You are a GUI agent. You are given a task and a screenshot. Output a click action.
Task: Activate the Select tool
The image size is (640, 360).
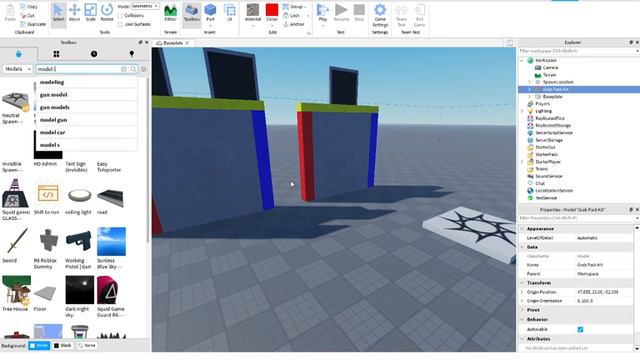pyautogui.click(x=58, y=13)
